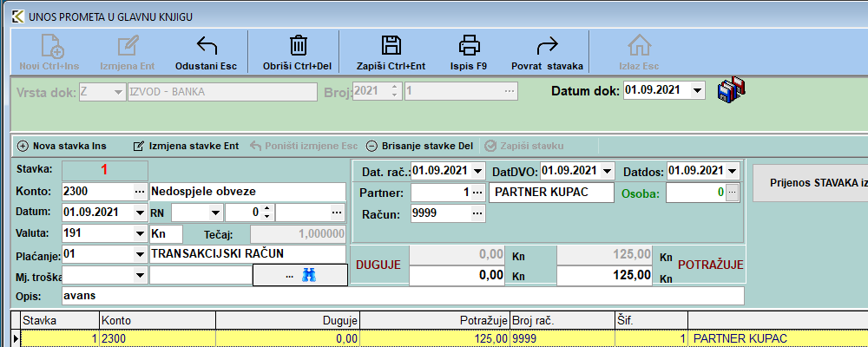Click the Prijenos STAVAKA button

[x=810, y=182]
